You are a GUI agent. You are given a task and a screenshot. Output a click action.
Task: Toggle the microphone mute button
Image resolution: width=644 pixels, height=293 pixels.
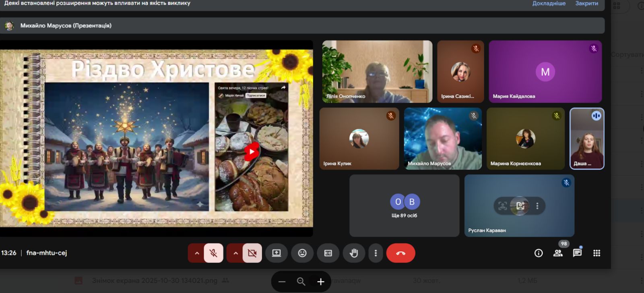(213, 253)
